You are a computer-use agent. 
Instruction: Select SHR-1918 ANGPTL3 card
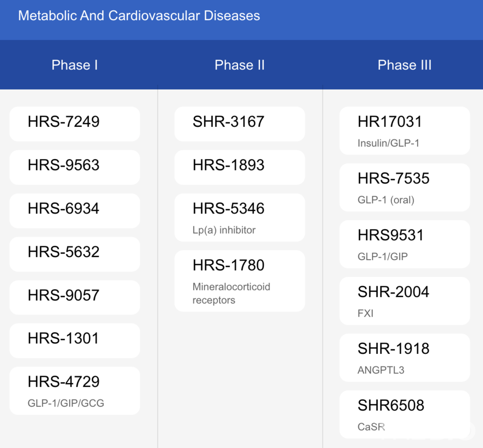(x=405, y=358)
